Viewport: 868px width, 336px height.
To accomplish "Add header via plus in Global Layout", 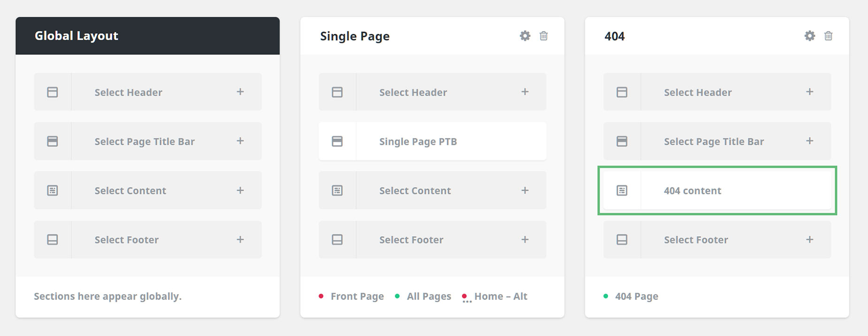I will (x=240, y=92).
